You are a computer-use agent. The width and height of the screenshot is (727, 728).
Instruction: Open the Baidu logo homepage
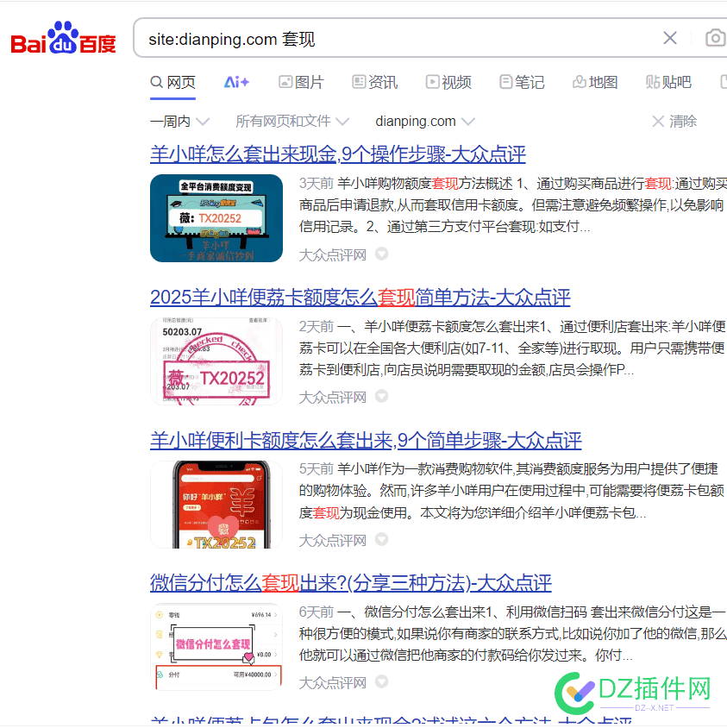63,38
